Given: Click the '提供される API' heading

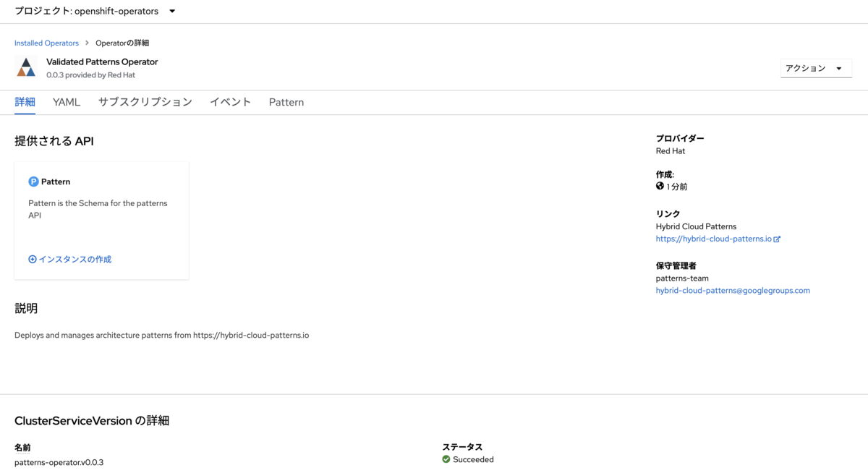Looking at the screenshot, I should [x=54, y=141].
